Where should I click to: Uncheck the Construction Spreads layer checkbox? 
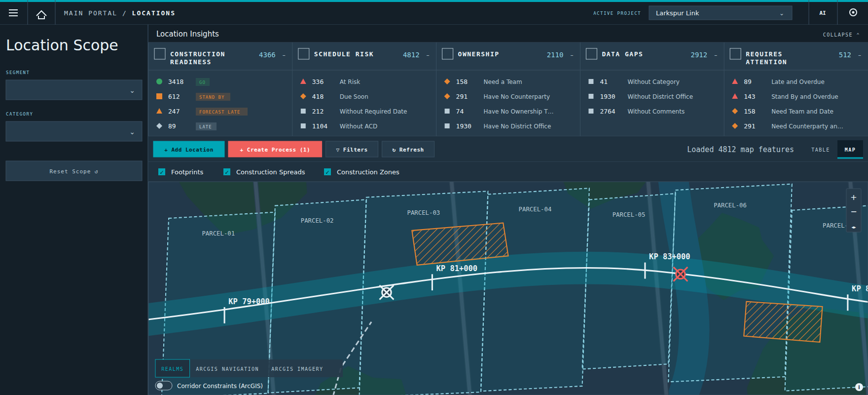(227, 172)
